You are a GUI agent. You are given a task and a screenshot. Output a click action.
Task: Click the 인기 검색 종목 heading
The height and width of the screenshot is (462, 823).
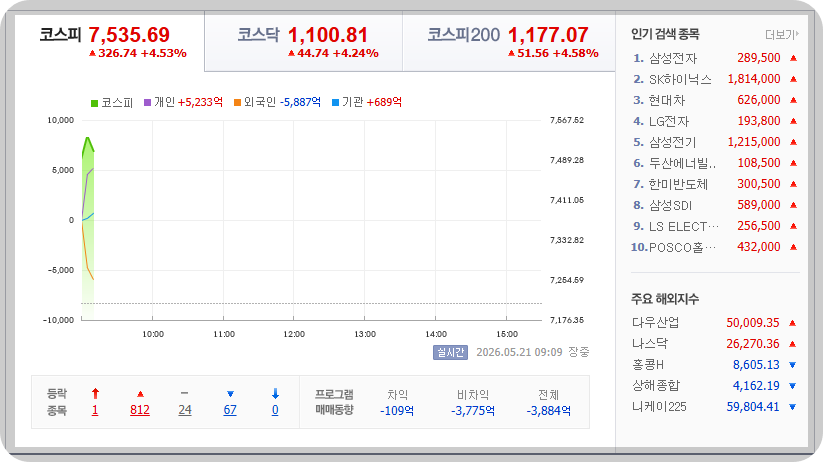[x=665, y=35]
